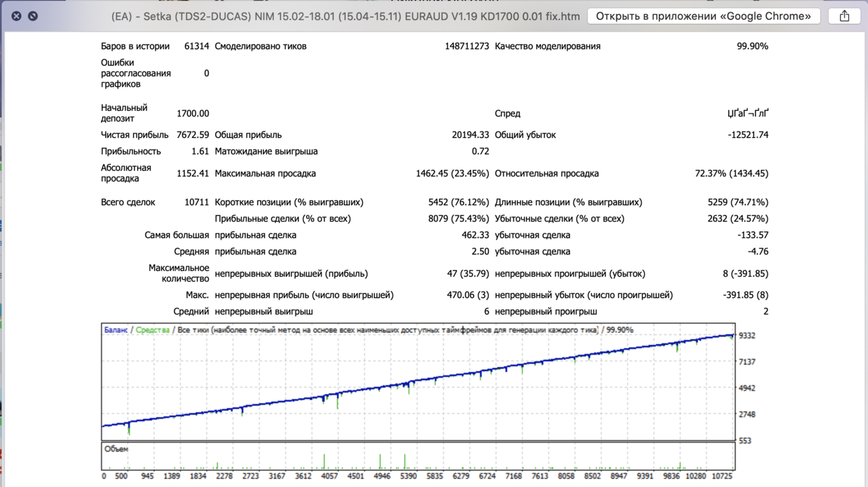Select profit trades value 8079 (75.43%)
The width and height of the screenshot is (868, 487).
pyautogui.click(x=458, y=219)
